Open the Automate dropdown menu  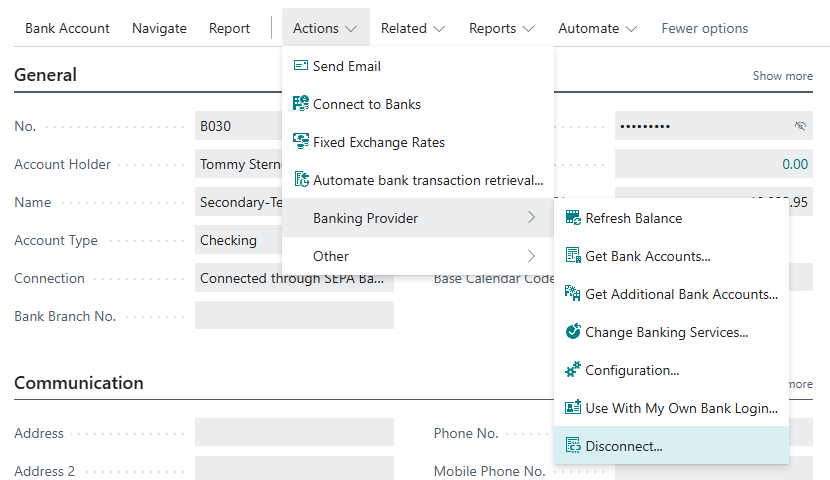click(597, 28)
